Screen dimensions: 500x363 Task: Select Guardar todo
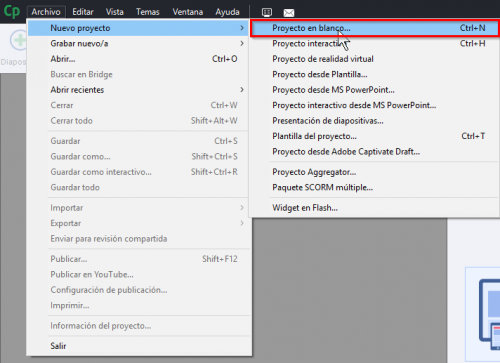pyautogui.click(x=138, y=187)
